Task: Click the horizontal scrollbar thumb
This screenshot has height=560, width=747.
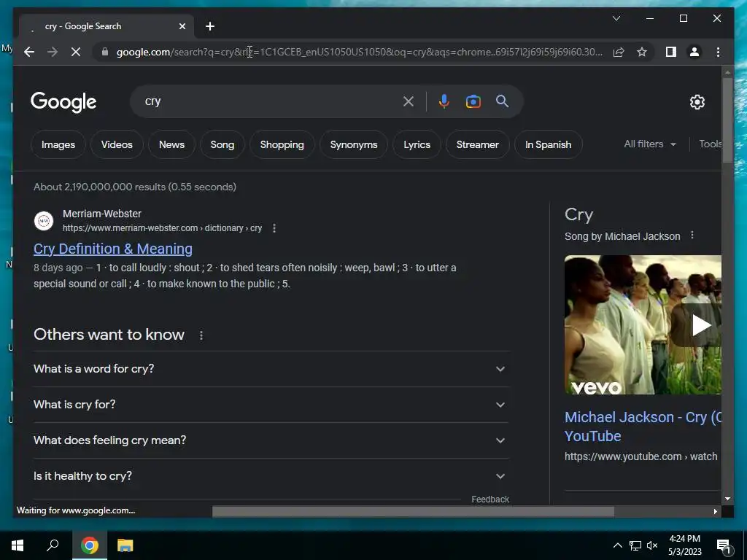Action: coord(413,512)
